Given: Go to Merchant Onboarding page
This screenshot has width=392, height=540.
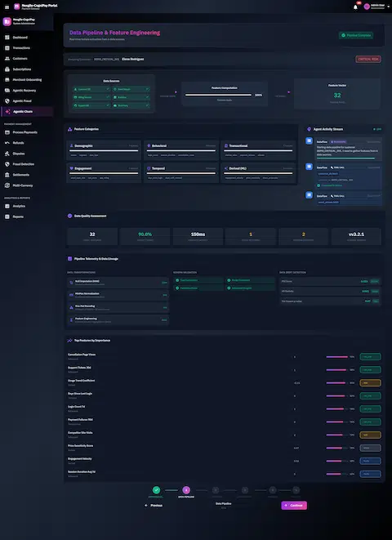Looking at the screenshot, I should click(x=27, y=79).
